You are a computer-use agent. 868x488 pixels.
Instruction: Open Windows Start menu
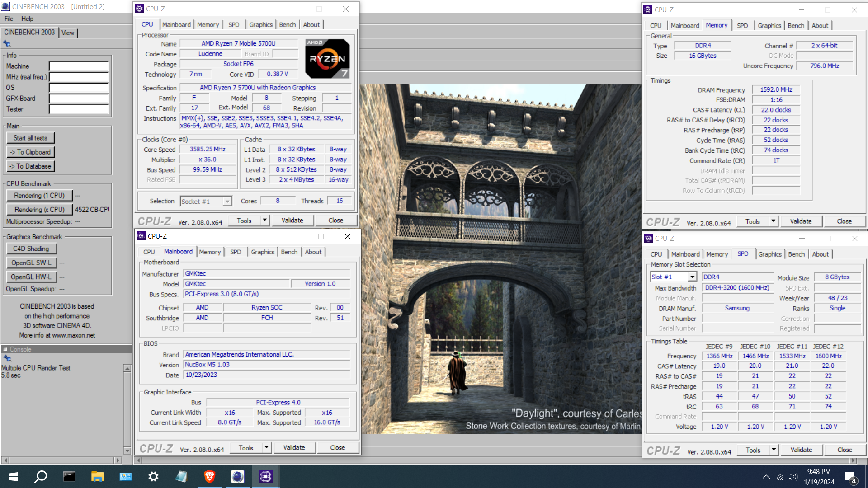tap(14, 477)
